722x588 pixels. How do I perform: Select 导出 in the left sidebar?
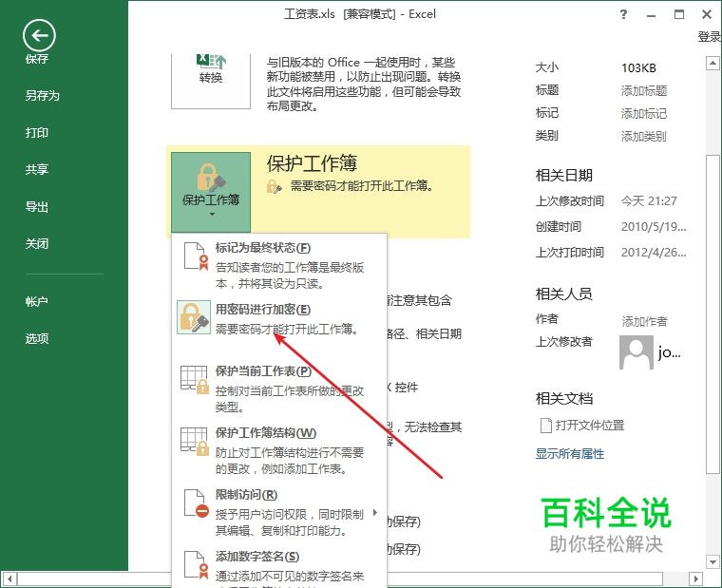coord(36,207)
